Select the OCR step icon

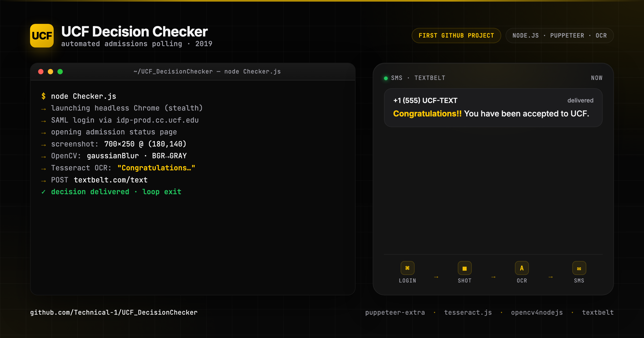(x=522, y=268)
